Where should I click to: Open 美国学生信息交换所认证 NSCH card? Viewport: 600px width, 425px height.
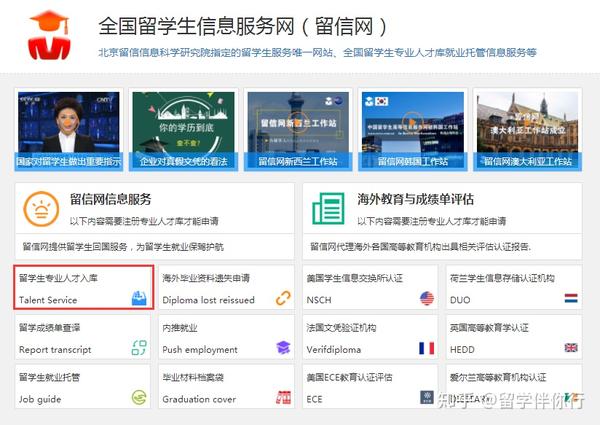pyautogui.click(x=370, y=287)
